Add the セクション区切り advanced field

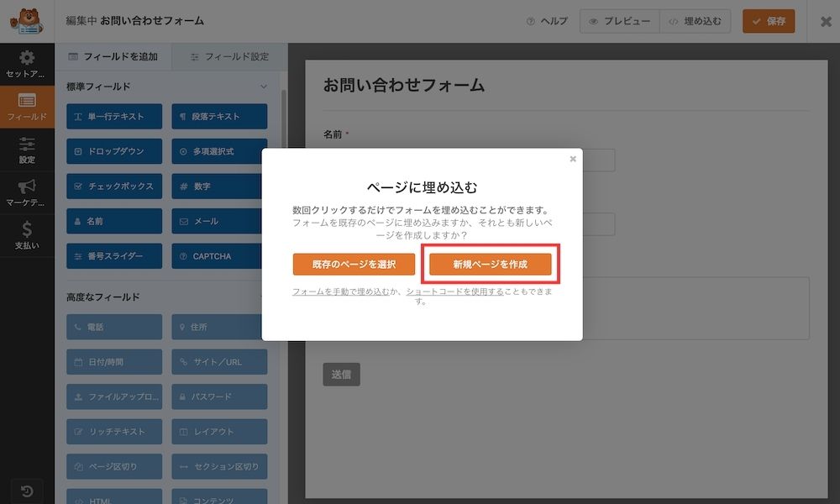(219, 466)
